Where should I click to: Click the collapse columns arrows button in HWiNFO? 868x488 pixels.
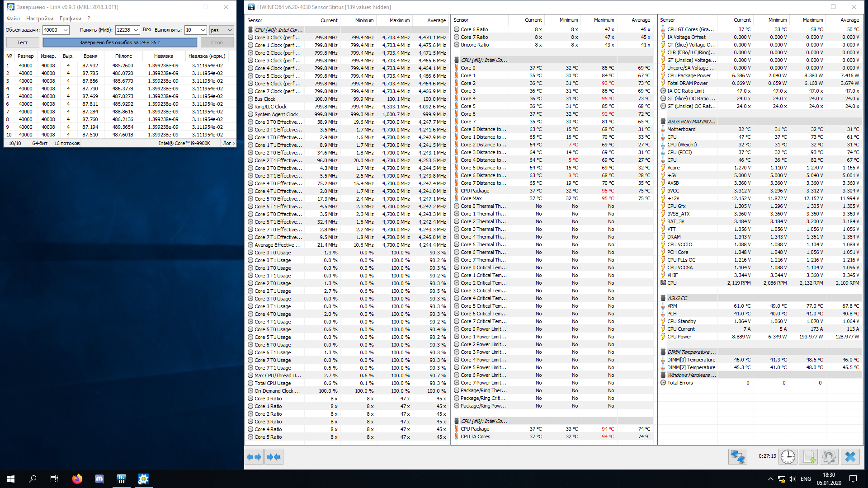(274, 457)
